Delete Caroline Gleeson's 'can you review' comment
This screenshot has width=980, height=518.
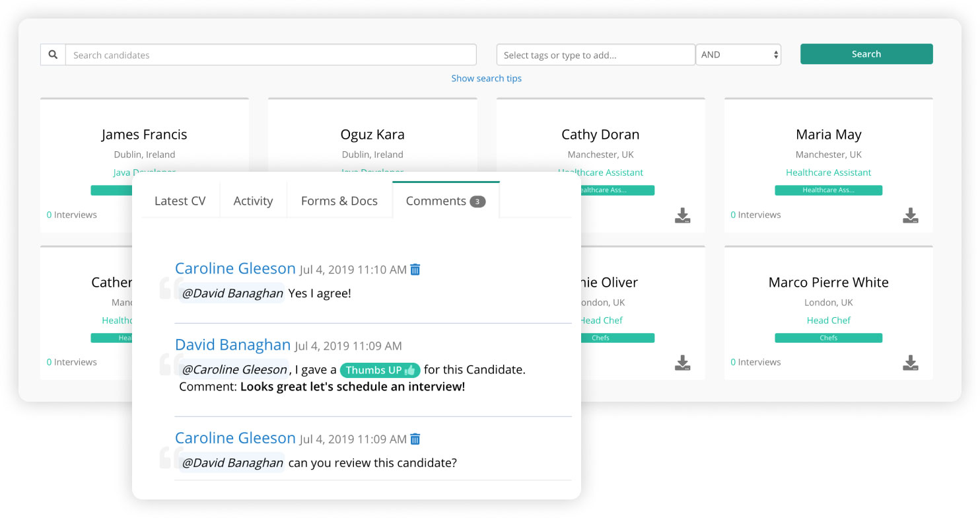pos(415,439)
